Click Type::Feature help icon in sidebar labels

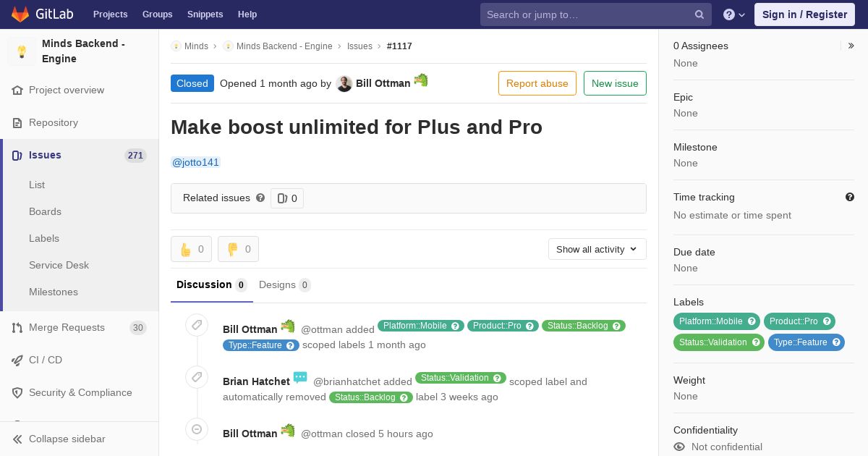click(x=836, y=342)
